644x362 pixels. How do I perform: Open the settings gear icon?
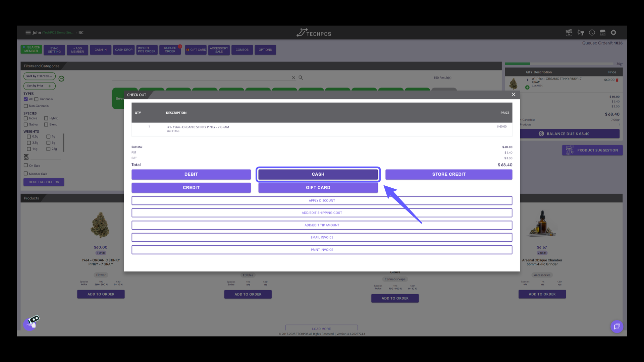point(613,33)
